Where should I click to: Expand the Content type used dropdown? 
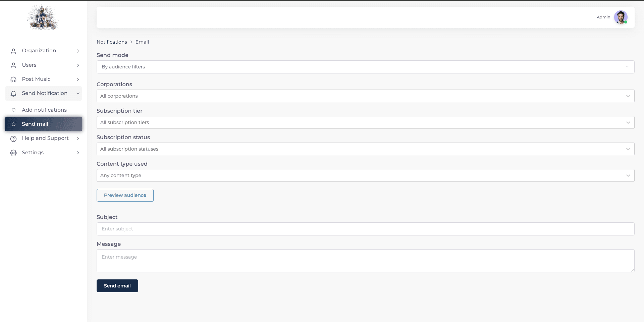coord(365,175)
